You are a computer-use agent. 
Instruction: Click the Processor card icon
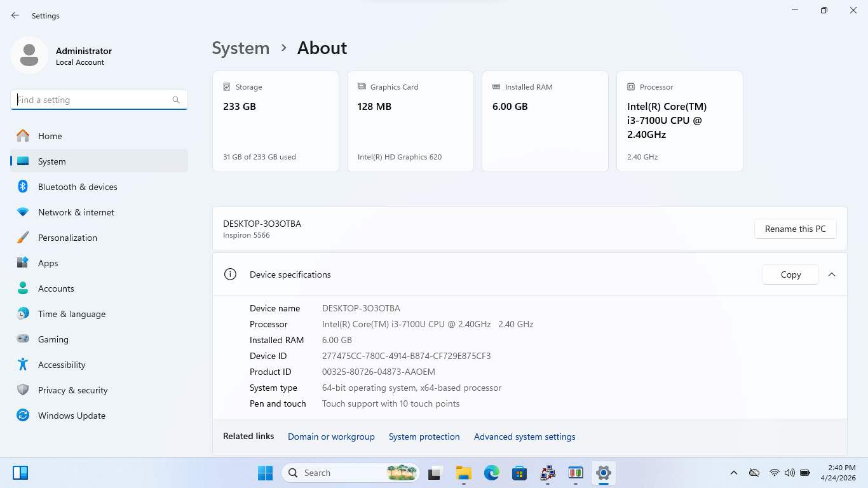tap(631, 86)
